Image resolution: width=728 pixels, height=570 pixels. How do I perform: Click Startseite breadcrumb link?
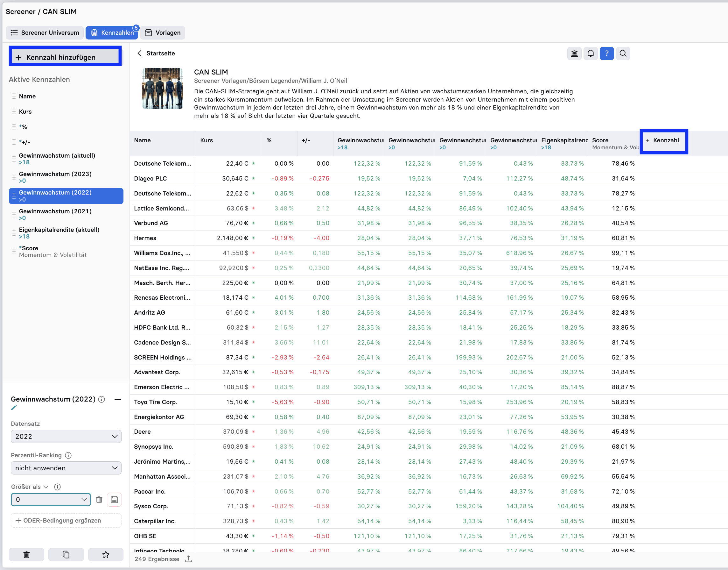tap(160, 53)
